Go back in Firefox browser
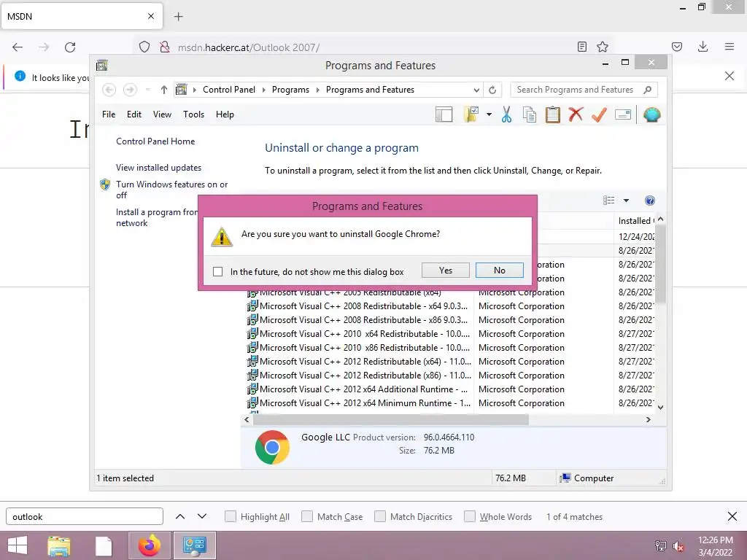Viewport: 747px width, 560px height. coord(18,47)
